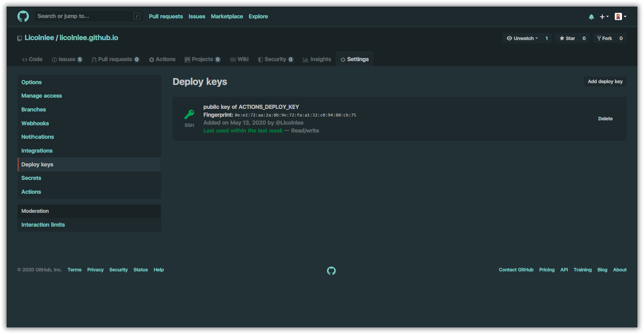Open Issues in the top navigation
Screen dimensions: 644x334
tap(197, 16)
